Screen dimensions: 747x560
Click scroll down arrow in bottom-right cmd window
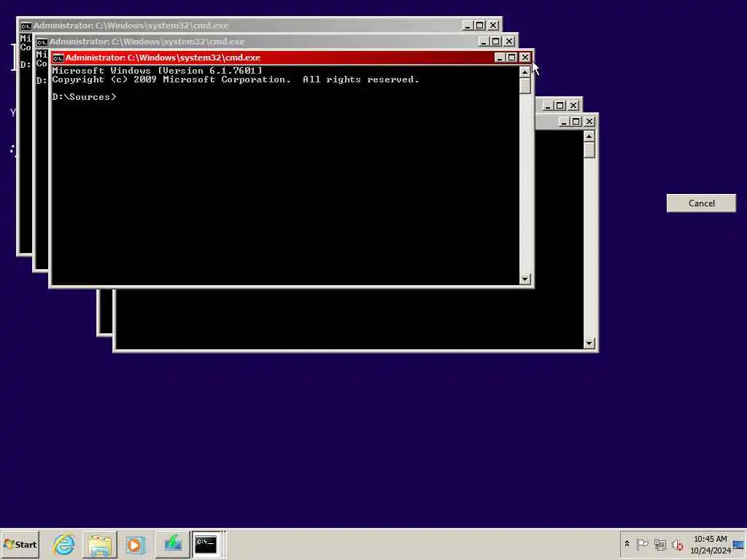point(589,343)
